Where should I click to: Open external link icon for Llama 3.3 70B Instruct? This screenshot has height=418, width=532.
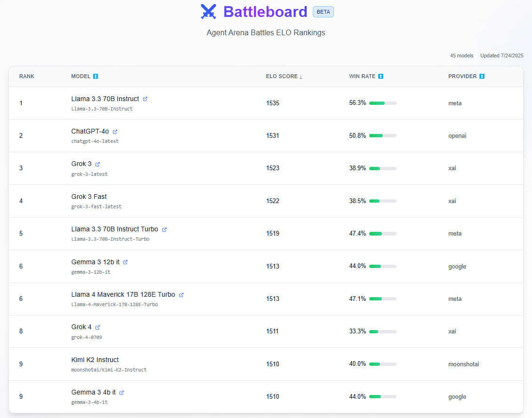[145, 99]
